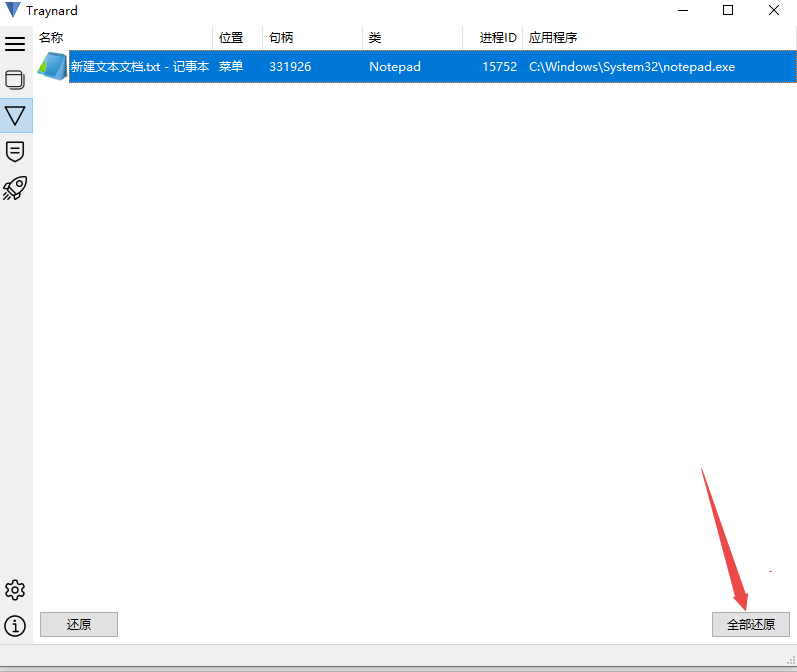
Task: Show the about info icon page
Action: (x=15, y=626)
